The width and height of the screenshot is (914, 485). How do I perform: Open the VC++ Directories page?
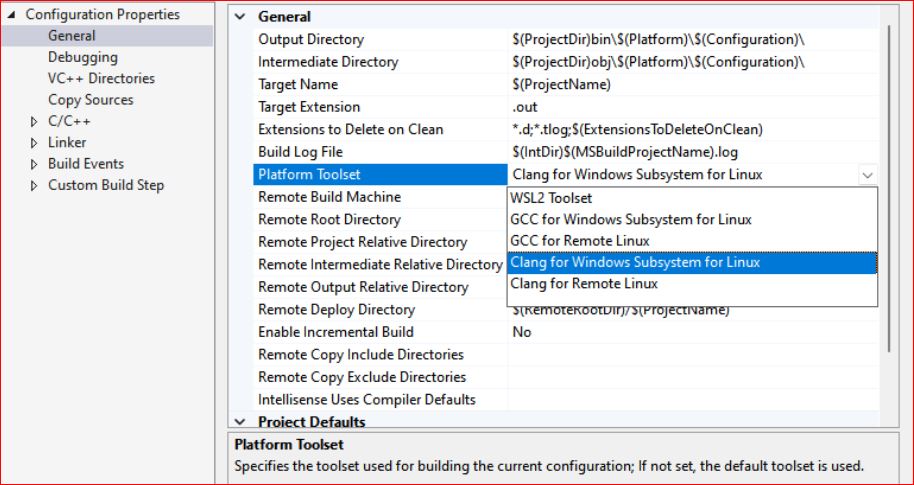click(x=101, y=79)
